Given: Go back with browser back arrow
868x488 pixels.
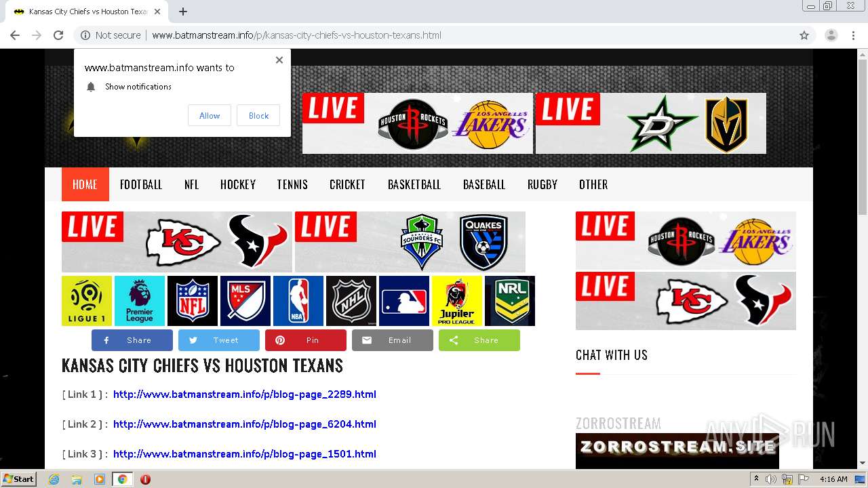Looking at the screenshot, I should click(x=15, y=35).
